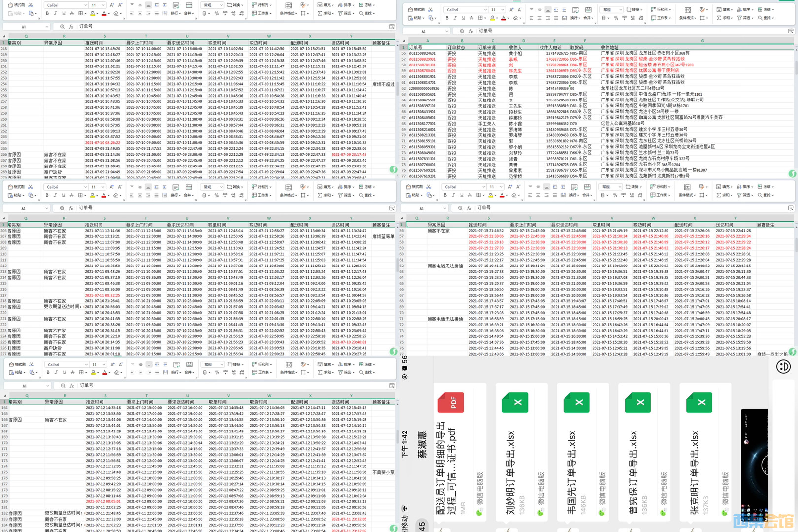The image size is (798, 532).
Task: Click Format Painter (格式刷) in the top-right spreadsheet
Action: [x=417, y=9]
